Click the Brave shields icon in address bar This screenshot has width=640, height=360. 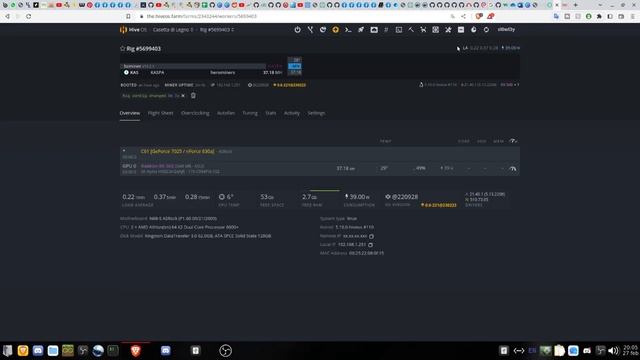click(x=479, y=16)
